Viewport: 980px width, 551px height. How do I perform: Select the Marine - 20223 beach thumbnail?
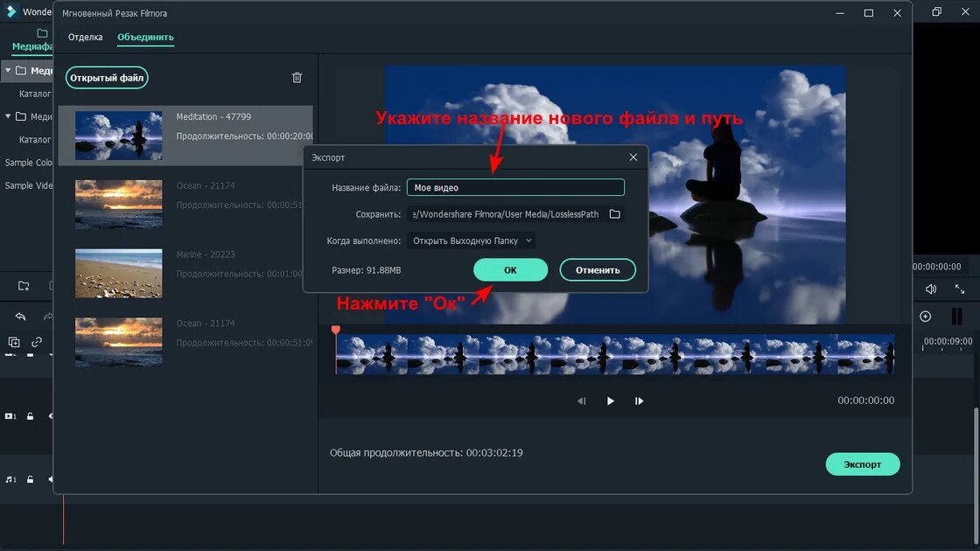click(119, 273)
